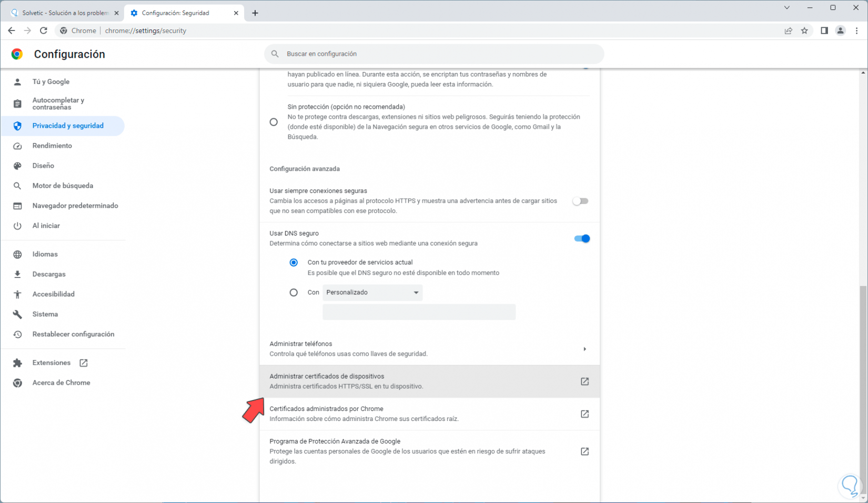Screen dimensions: 868x503
Task: Click the Navegador predeterminado window icon
Action: 17,206
